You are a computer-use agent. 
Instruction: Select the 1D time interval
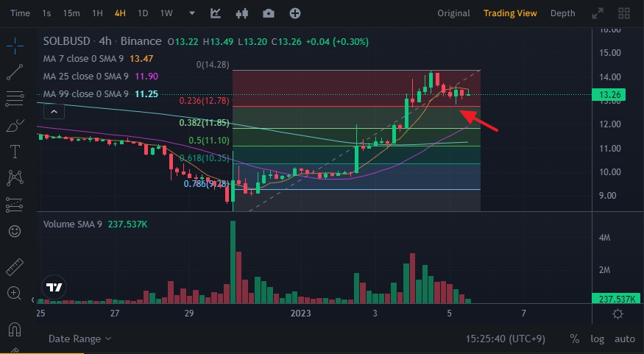[143, 13]
